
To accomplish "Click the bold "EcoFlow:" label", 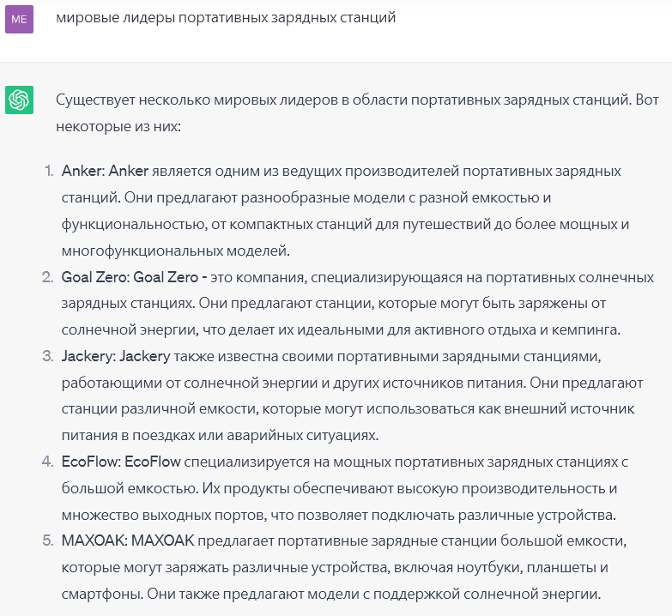I will 91,462.
